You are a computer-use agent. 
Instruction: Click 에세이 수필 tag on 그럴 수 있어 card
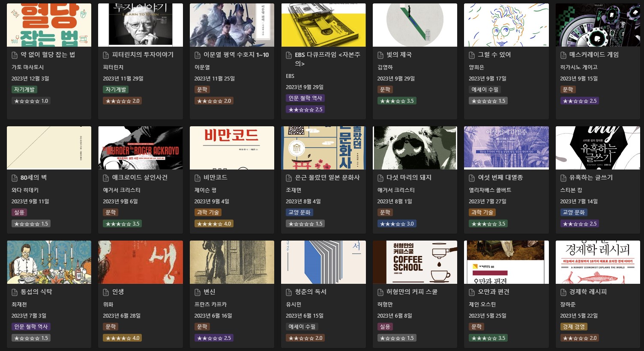[x=485, y=89]
